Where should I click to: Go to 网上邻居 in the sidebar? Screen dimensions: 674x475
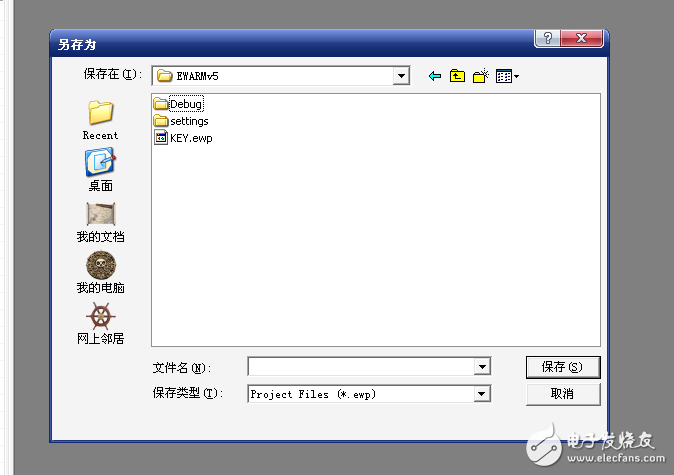(100, 322)
